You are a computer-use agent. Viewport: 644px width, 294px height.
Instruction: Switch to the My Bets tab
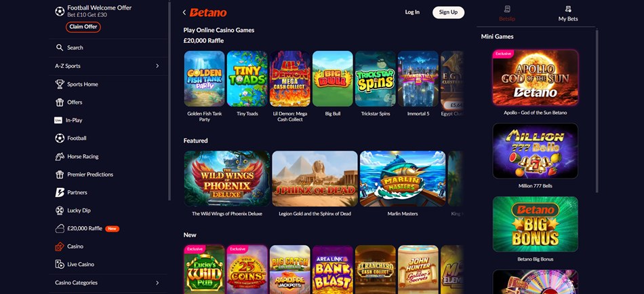coord(568,14)
